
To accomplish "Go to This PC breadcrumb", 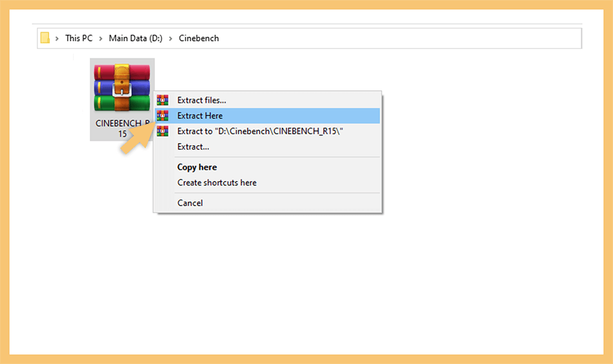I will pyautogui.click(x=79, y=38).
